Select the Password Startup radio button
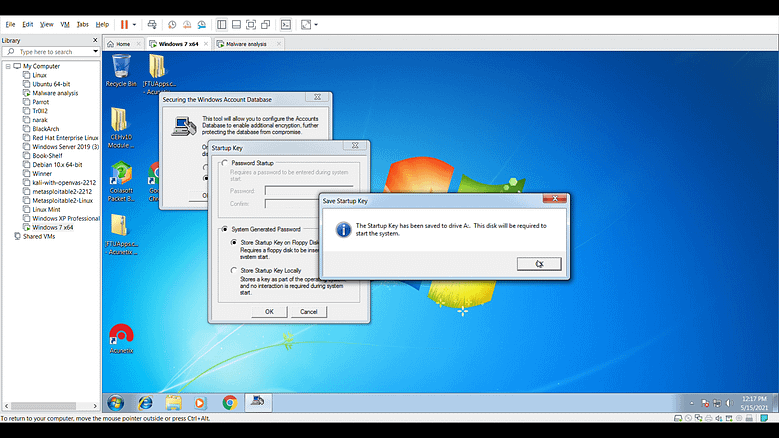Screen dimensions: 779x438 point(225,163)
